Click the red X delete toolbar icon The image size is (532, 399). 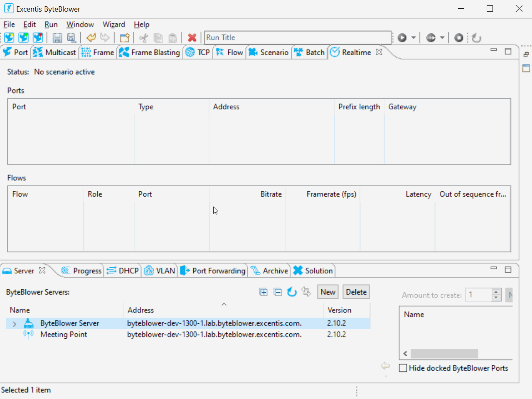click(x=192, y=38)
